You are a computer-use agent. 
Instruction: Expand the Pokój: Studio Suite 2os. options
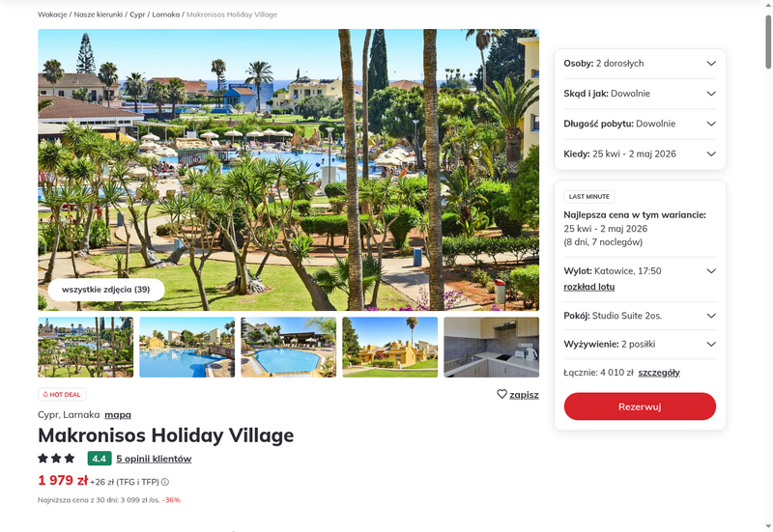(640, 316)
